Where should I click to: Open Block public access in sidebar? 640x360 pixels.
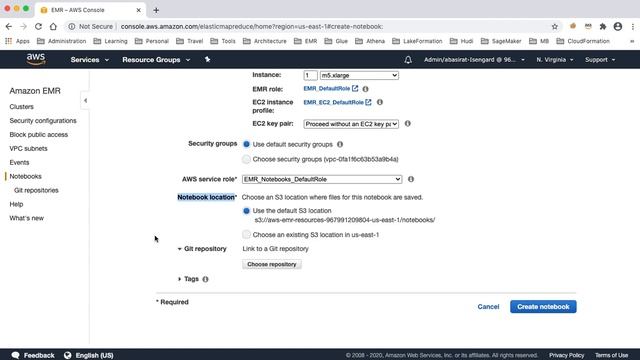point(39,134)
